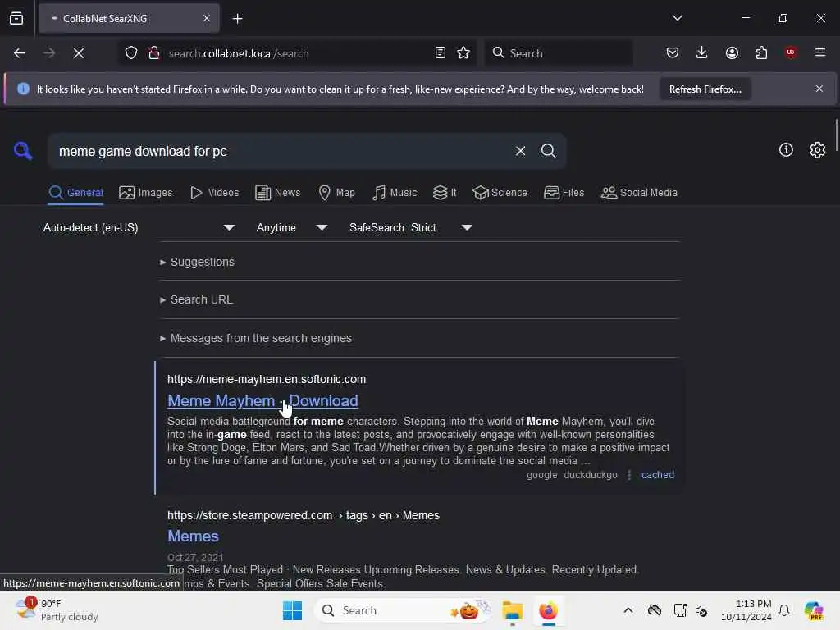Open SafeSearch Strict dropdown
840x630 pixels.
pyautogui.click(x=410, y=227)
